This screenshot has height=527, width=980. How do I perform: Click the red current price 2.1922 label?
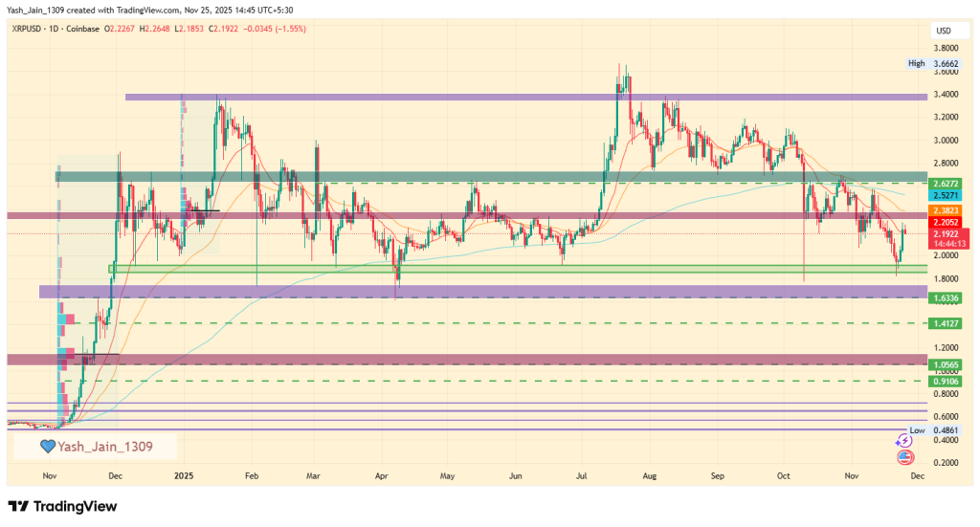coord(947,234)
